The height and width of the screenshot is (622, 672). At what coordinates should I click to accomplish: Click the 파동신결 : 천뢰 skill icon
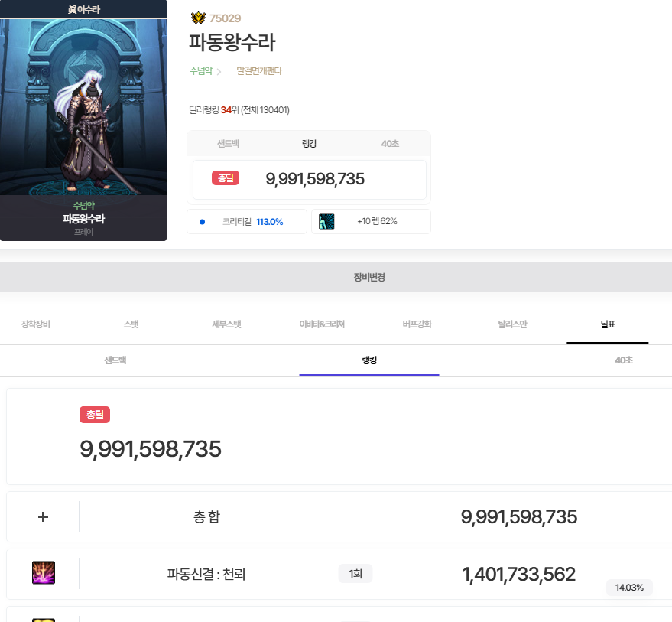[44, 573]
